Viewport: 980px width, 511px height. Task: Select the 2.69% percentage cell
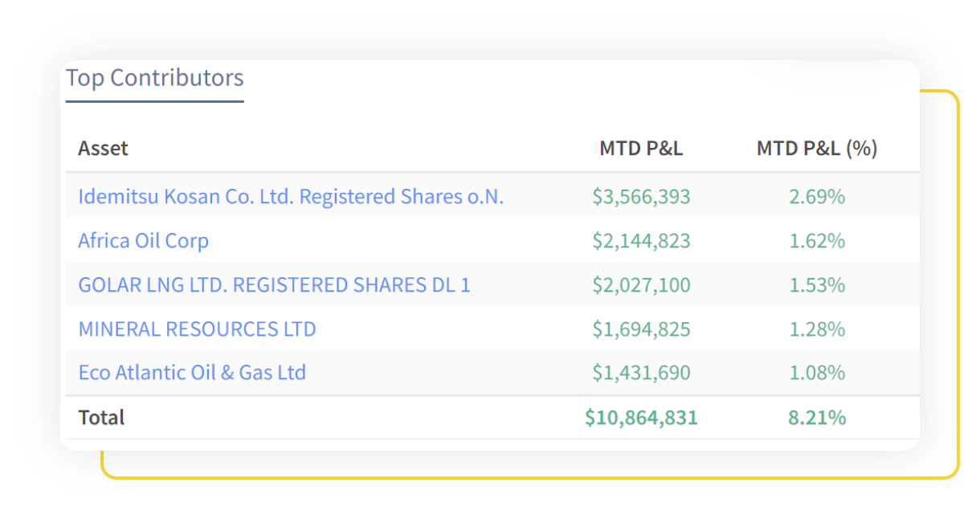(817, 197)
